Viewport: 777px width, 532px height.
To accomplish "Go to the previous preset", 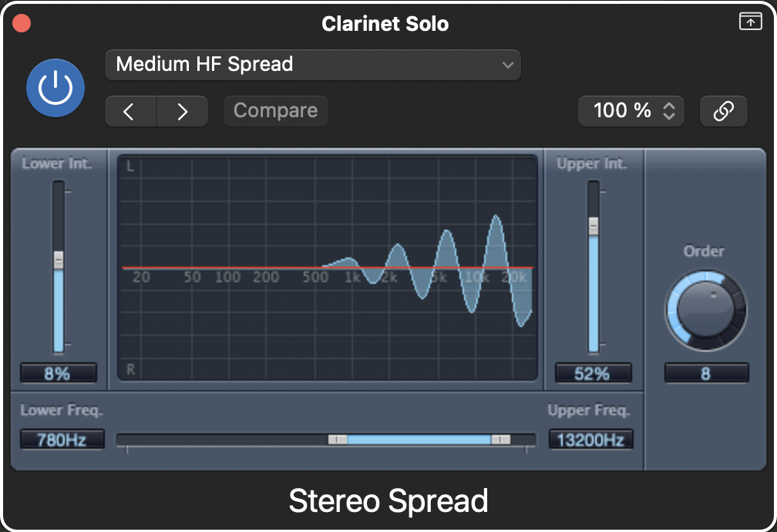I will 130,111.
